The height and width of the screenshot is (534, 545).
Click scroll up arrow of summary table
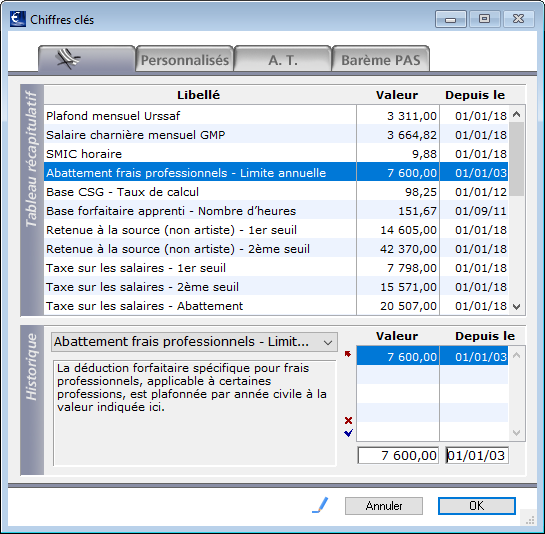coord(516,114)
